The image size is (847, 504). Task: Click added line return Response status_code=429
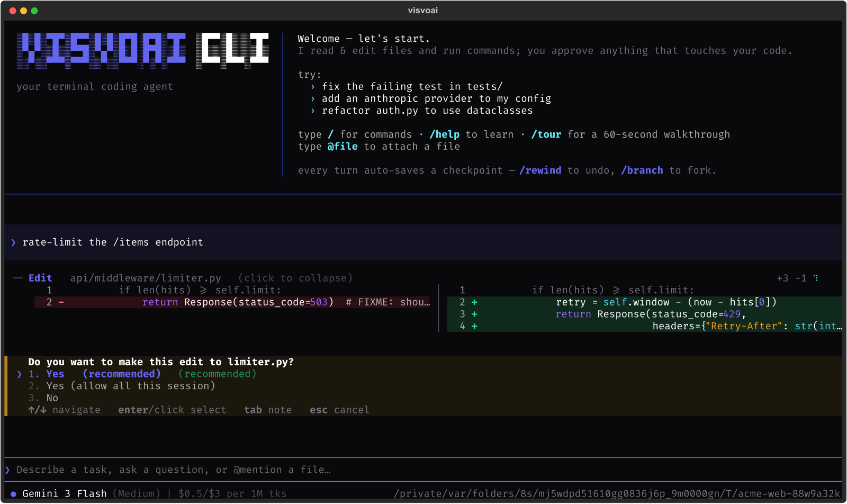click(x=644, y=314)
